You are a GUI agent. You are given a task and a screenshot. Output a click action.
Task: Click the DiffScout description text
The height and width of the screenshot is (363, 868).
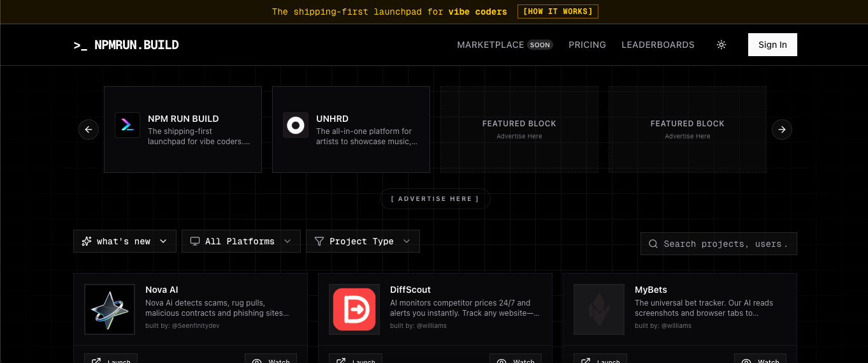pyautogui.click(x=465, y=308)
